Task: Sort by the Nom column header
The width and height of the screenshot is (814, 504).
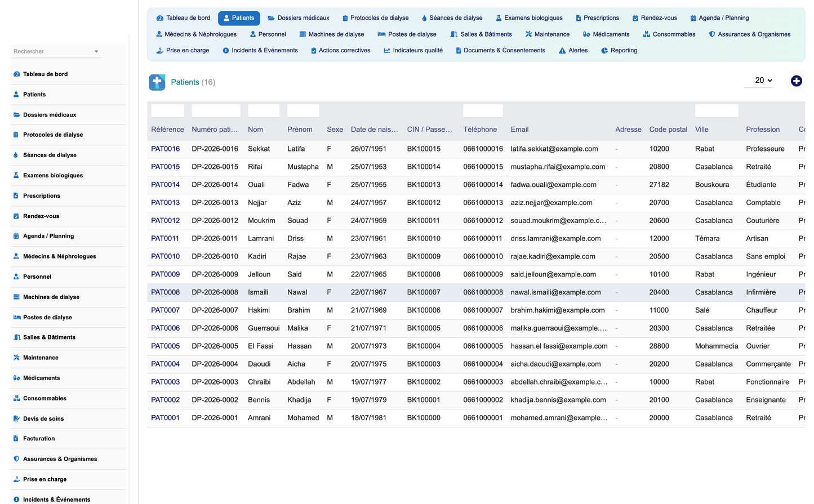Action: (256, 130)
